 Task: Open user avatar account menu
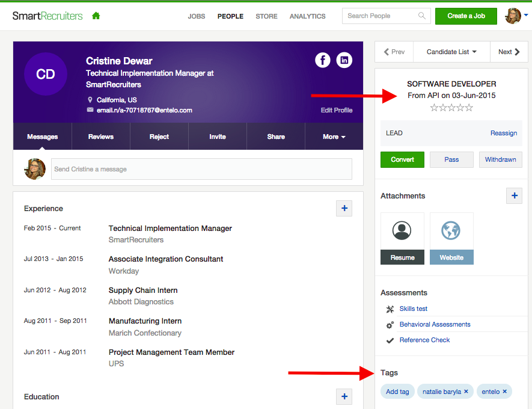click(x=516, y=16)
